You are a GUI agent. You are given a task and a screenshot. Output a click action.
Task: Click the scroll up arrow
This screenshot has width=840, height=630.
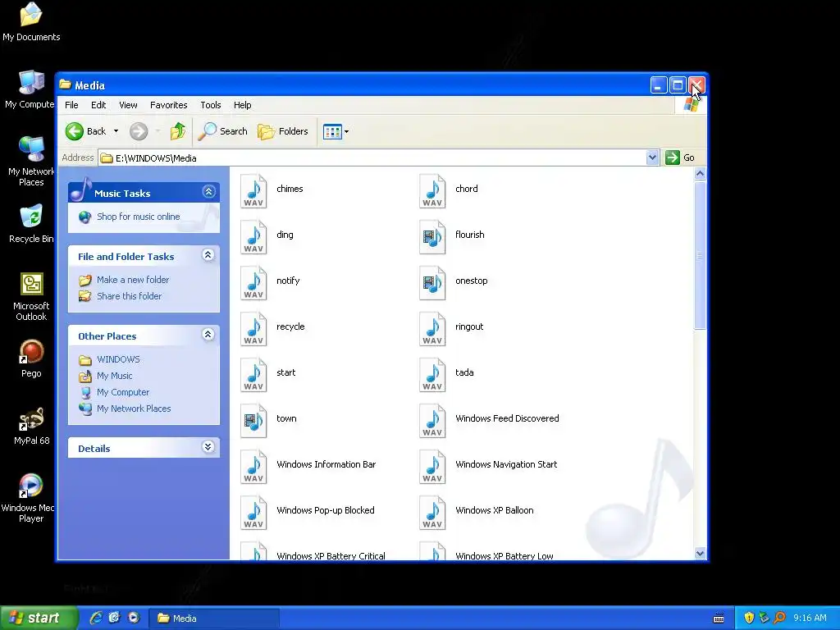tap(700, 174)
